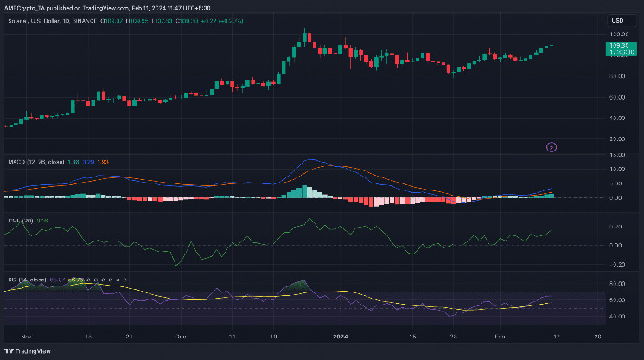The width and height of the screenshot is (644, 360).
Task: Click the 18 date label on time axis
Action: [273, 337]
